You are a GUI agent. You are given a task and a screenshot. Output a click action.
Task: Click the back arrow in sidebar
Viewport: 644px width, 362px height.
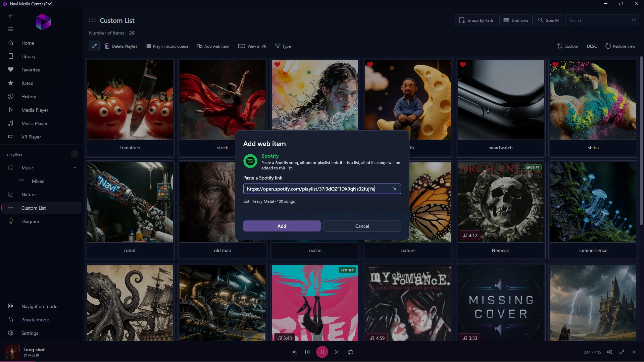pyautogui.click(x=11, y=16)
